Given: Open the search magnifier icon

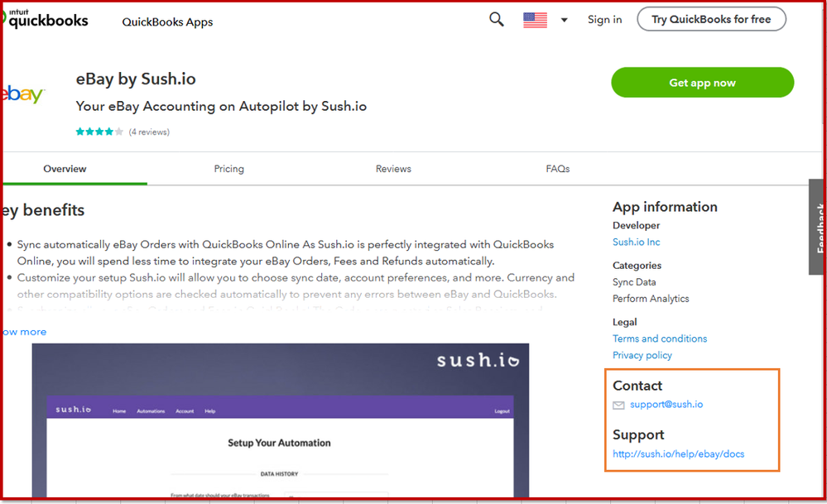Looking at the screenshot, I should 496,18.
